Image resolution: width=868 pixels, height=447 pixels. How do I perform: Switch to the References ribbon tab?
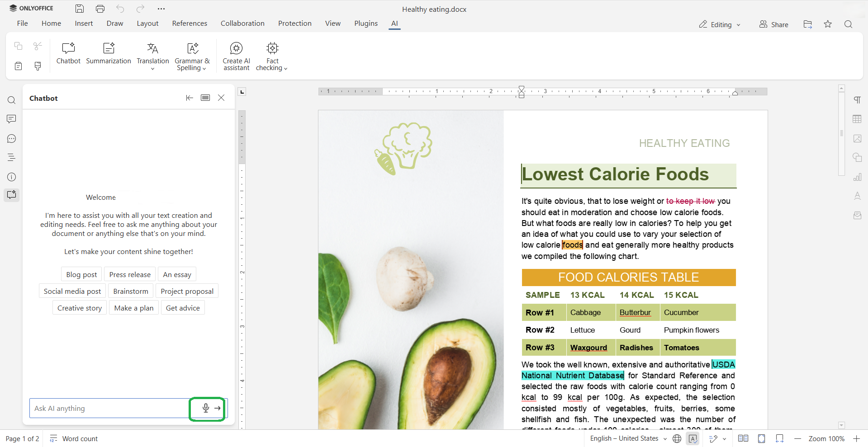click(x=190, y=23)
